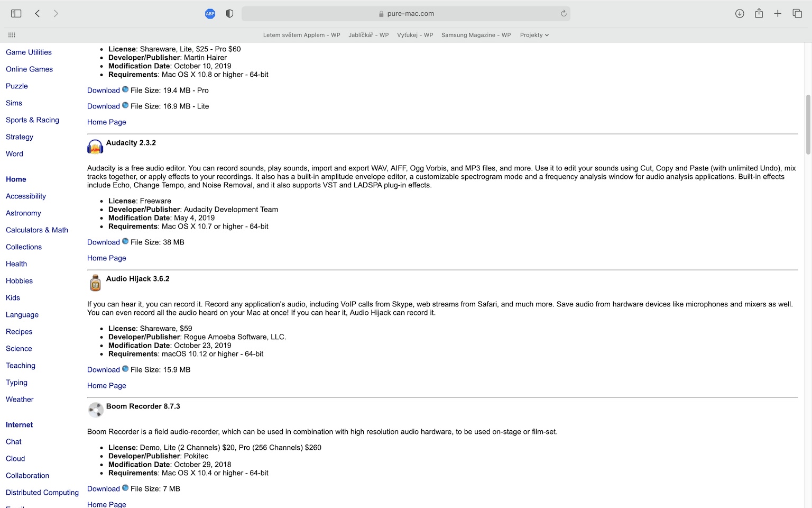
Task: Open the Chat category
Action: 14,442
